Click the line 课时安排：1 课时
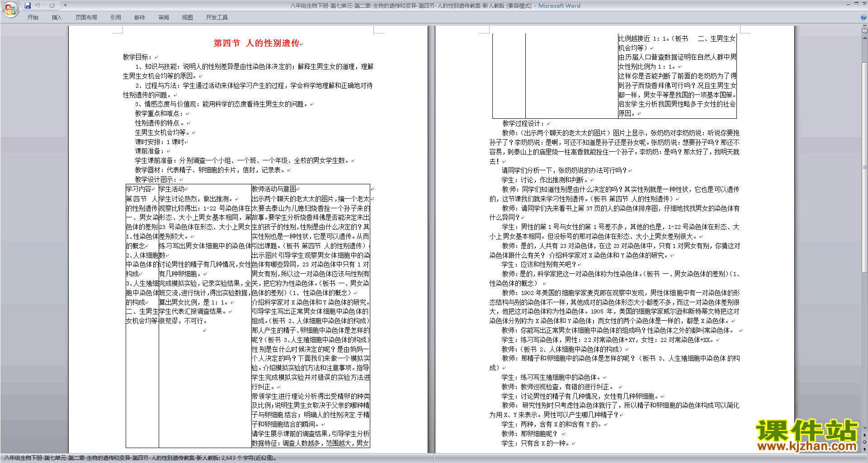The width and height of the screenshot is (868, 463). (159, 142)
